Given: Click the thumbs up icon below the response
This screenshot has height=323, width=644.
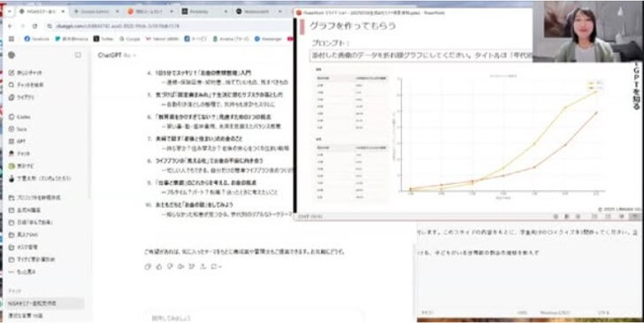Looking at the screenshot, I should pos(159,266).
